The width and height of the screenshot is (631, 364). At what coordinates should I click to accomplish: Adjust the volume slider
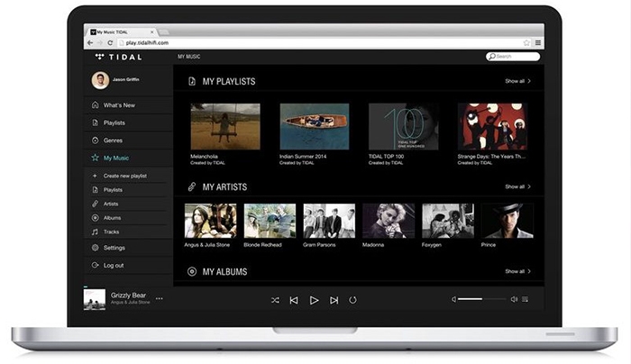pyautogui.click(x=482, y=299)
